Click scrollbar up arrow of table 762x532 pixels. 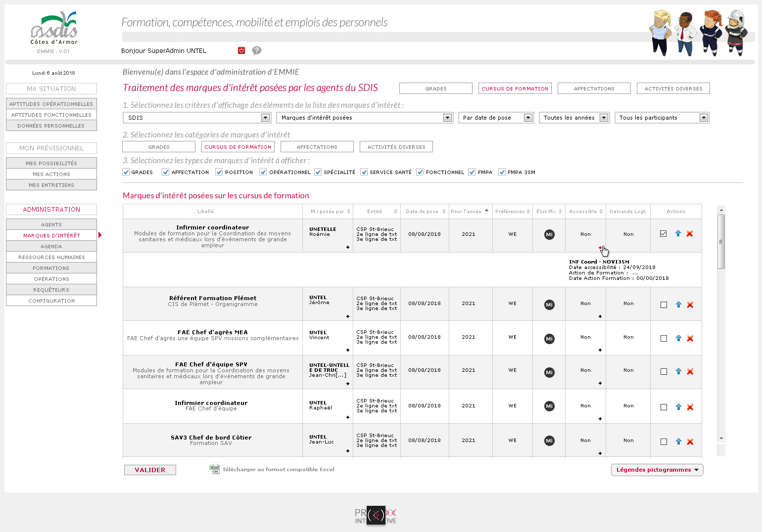(721, 210)
